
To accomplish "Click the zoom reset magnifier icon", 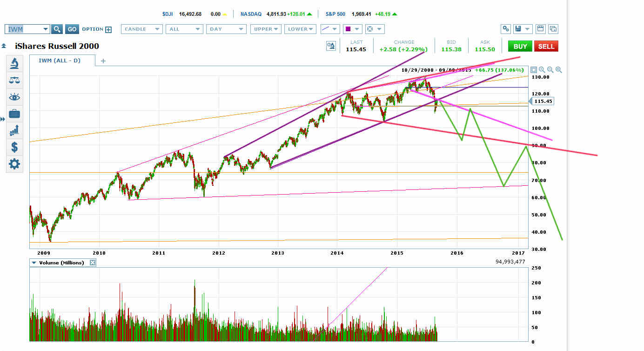I will (x=542, y=70).
